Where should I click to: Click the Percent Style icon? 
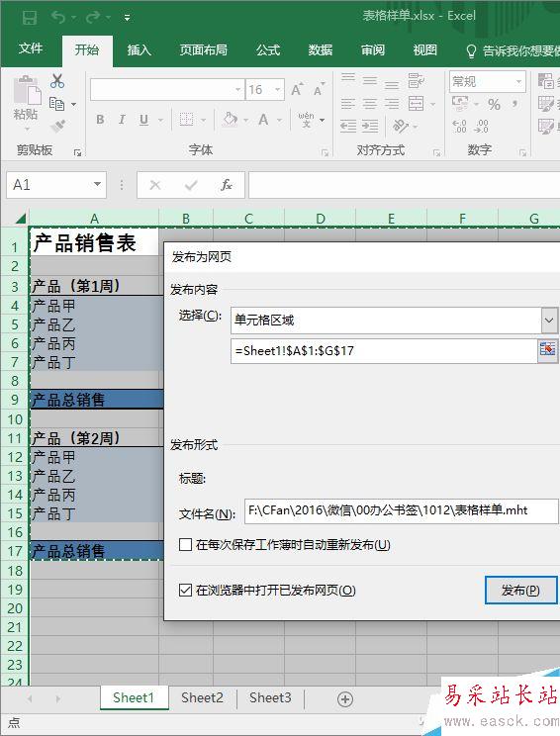pyautogui.click(x=494, y=104)
